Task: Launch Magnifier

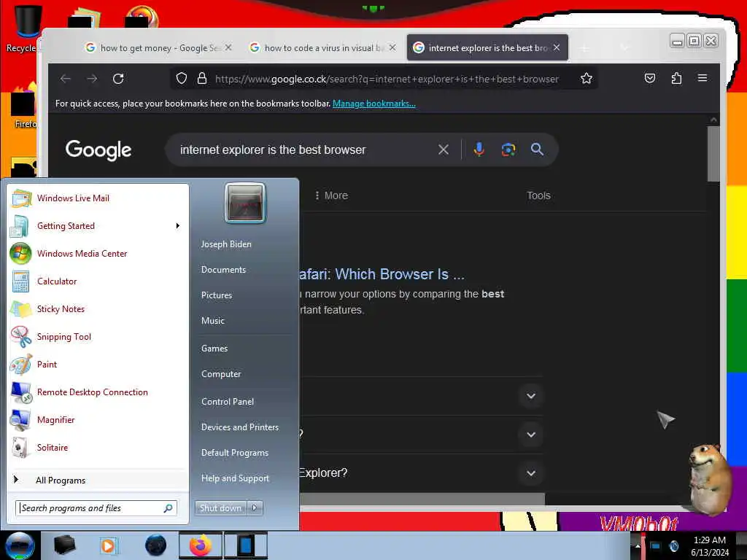Action: (98, 420)
